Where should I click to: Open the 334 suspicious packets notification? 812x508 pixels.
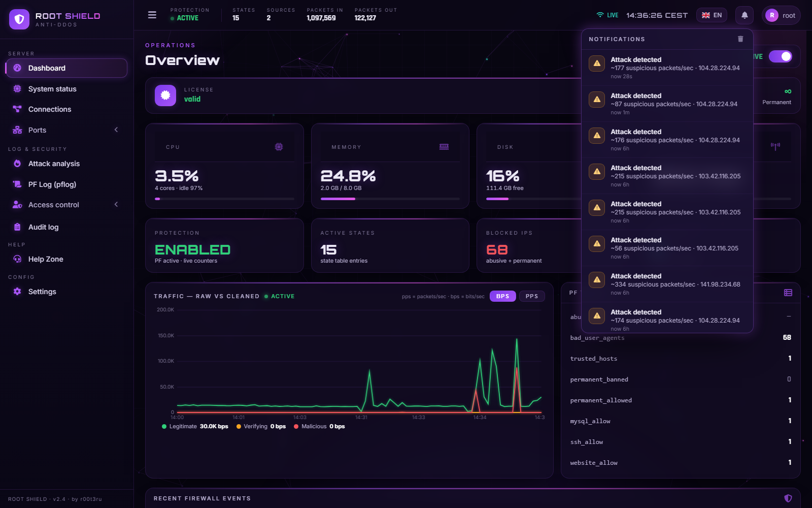tap(667, 284)
